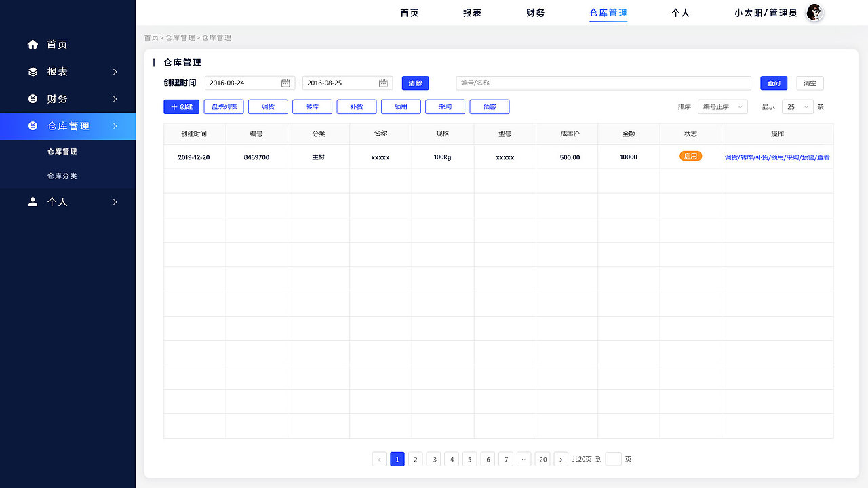The width and height of the screenshot is (868, 488).
Task: Click the home icon in the sidebar
Action: 33,45
